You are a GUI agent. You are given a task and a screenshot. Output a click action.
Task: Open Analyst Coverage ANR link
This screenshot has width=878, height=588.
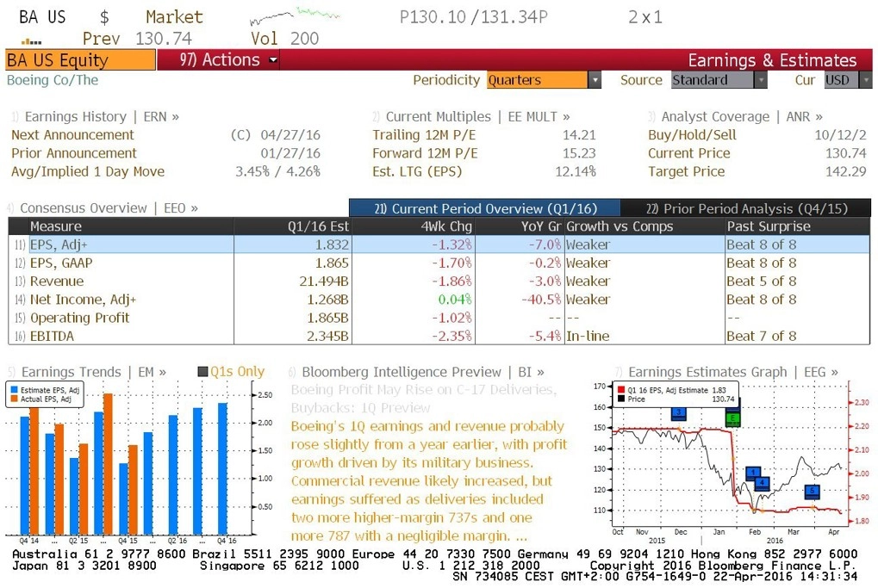(x=735, y=116)
